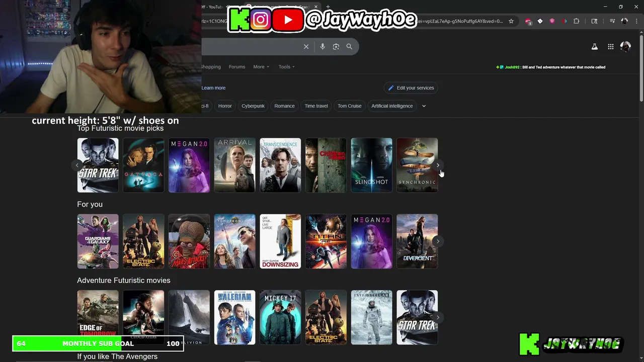Open the Extensions puzzle-piece menu
Screen dimensions: 644x362
pyautogui.click(x=577, y=21)
